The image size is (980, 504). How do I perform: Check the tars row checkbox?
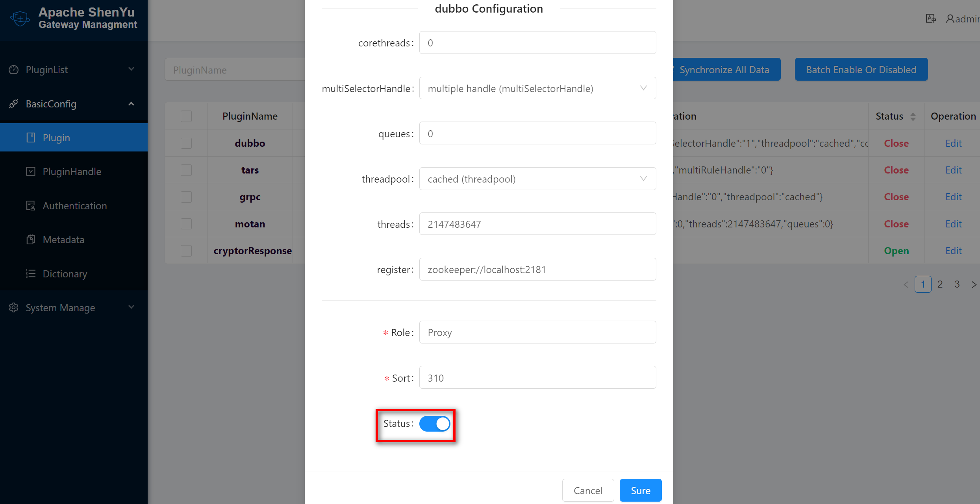(x=186, y=170)
